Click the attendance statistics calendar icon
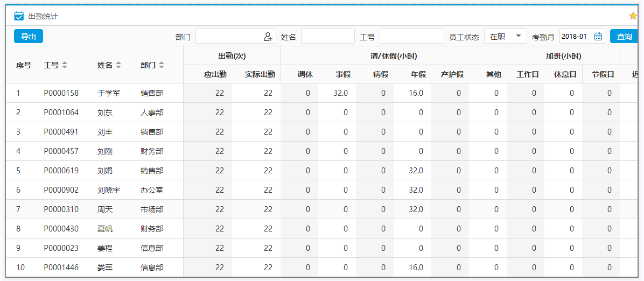The height and width of the screenshot is (281, 644). (x=19, y=16)
